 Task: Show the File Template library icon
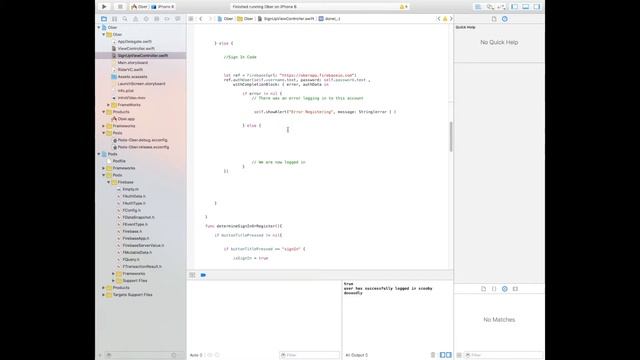483,289
